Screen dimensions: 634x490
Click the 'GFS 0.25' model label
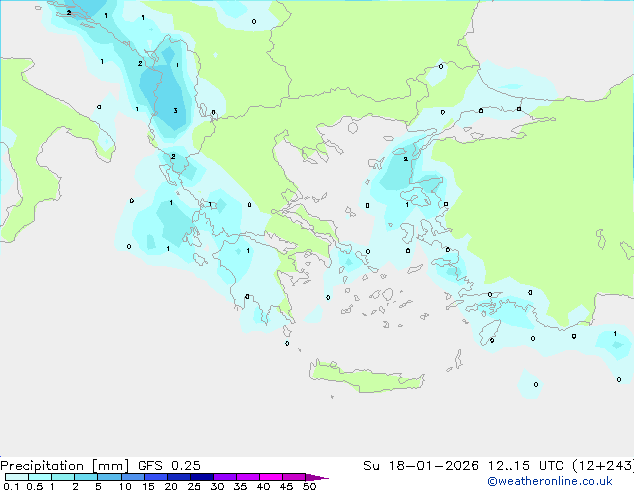click(169, 466)
